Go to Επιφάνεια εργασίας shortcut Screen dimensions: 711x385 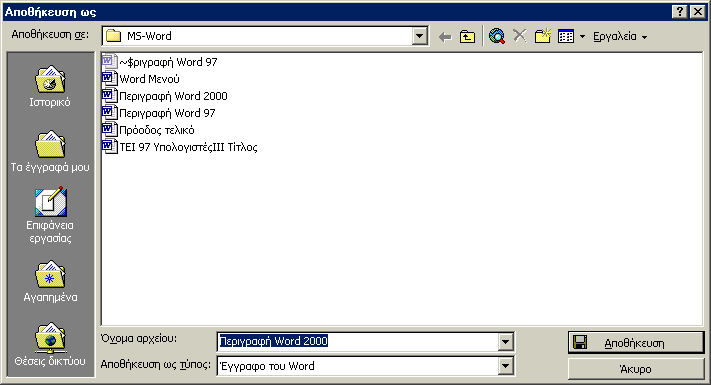50,215
